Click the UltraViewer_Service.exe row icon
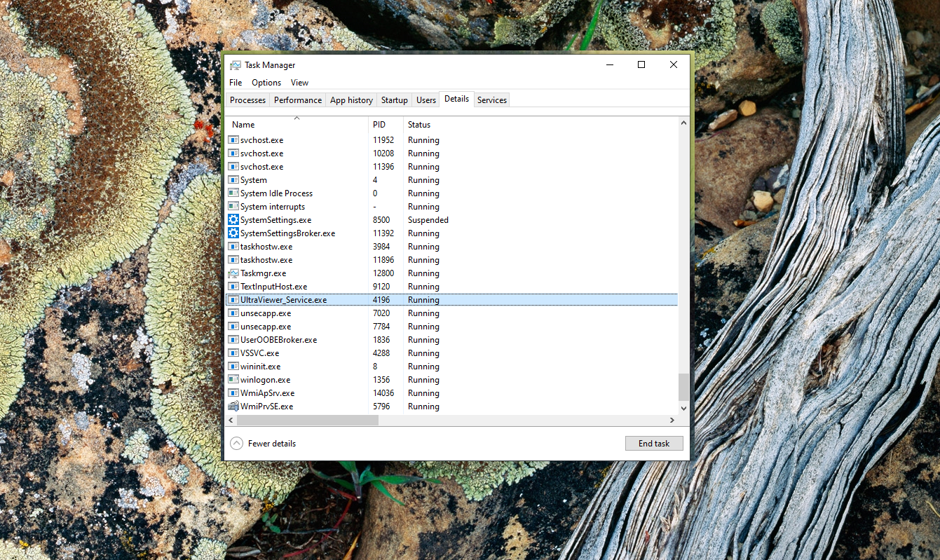 [x=233, y=300]
